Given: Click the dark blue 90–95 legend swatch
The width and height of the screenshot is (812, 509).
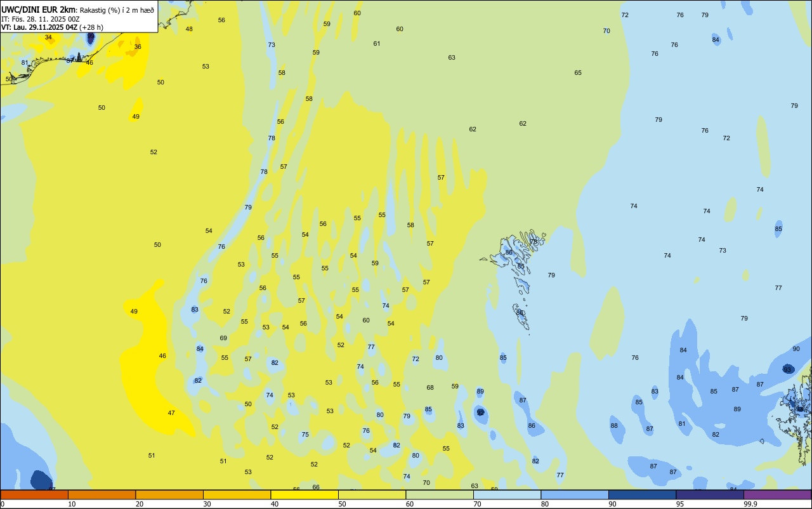Looking at the screenshot, I should point(643,494).
